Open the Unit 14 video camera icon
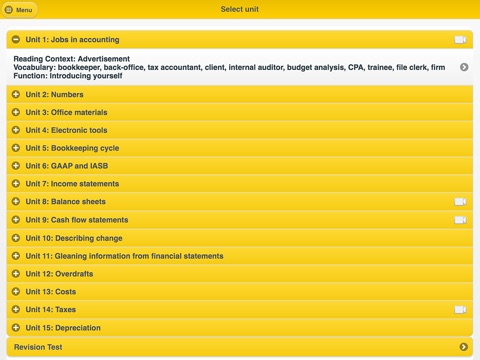Image resolution: width=480 pixels, height=360 pixels. click(460, 310)
